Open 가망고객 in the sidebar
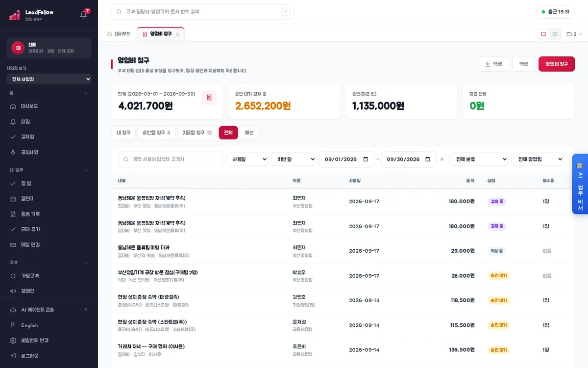 pos(49,276)
